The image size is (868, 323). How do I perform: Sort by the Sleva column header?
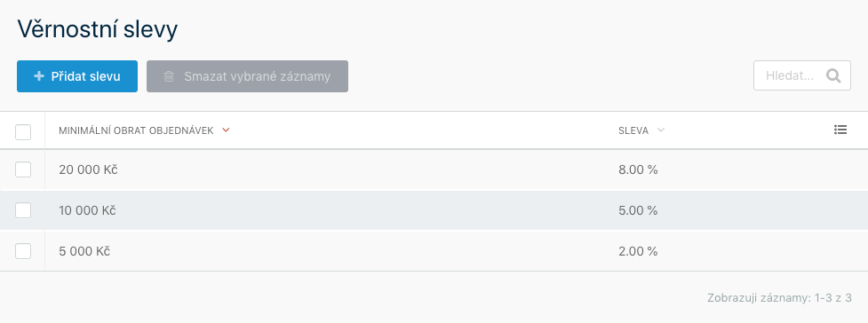tap(633, 130)
